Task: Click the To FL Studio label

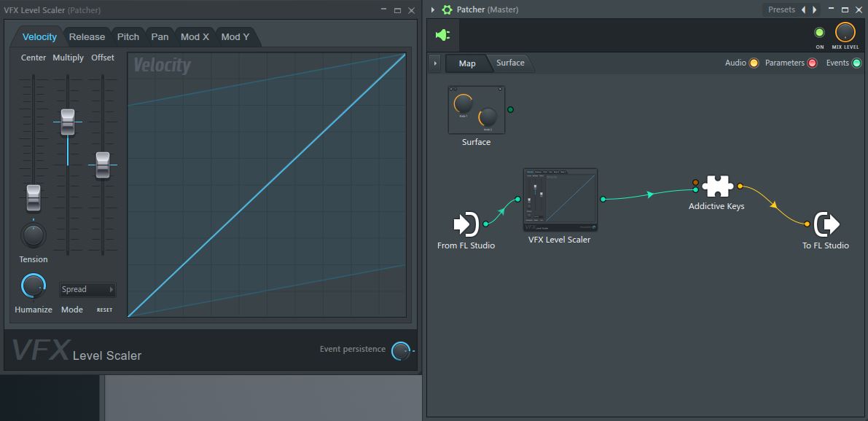Action: tap(826, 245)
